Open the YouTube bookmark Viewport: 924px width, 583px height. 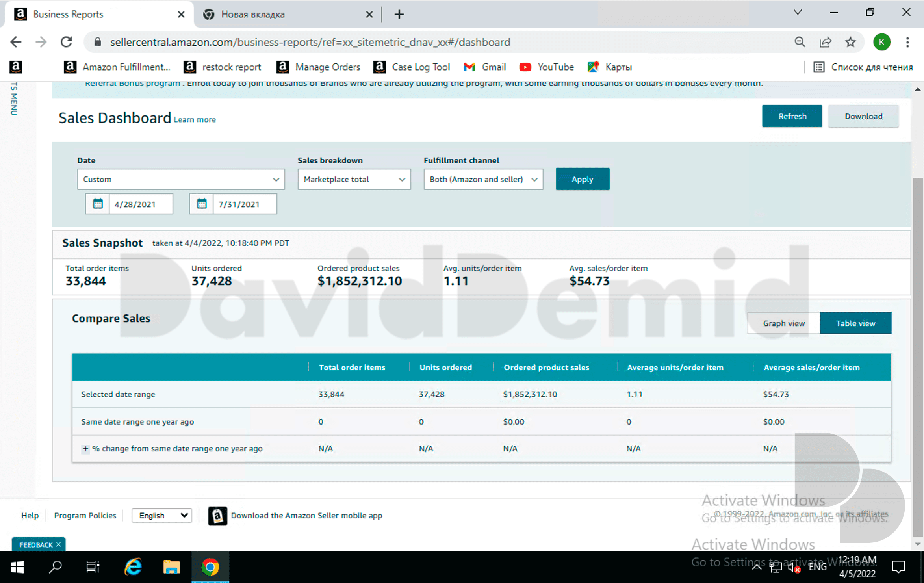pyautogui.click(x=546, y=67)
